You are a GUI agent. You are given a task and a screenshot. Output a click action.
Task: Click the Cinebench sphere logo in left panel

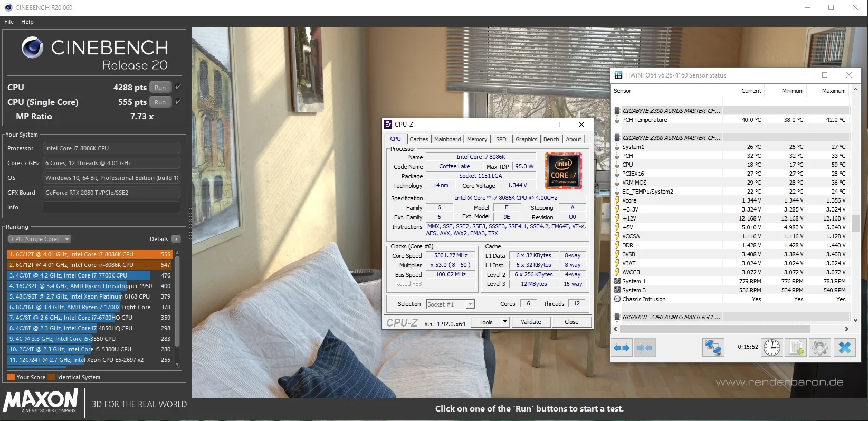(x=33, y=47)
